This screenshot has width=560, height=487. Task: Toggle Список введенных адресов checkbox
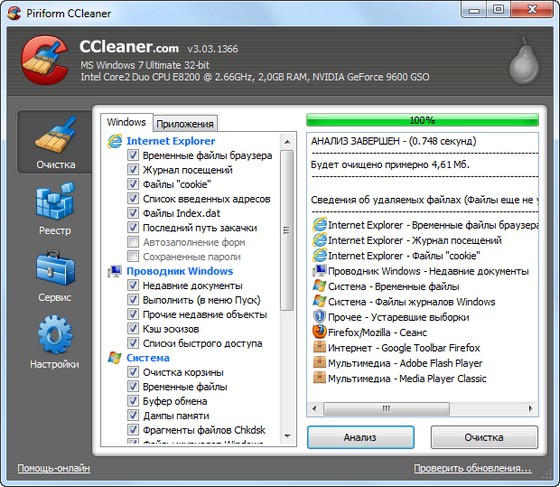pos(133,199)
